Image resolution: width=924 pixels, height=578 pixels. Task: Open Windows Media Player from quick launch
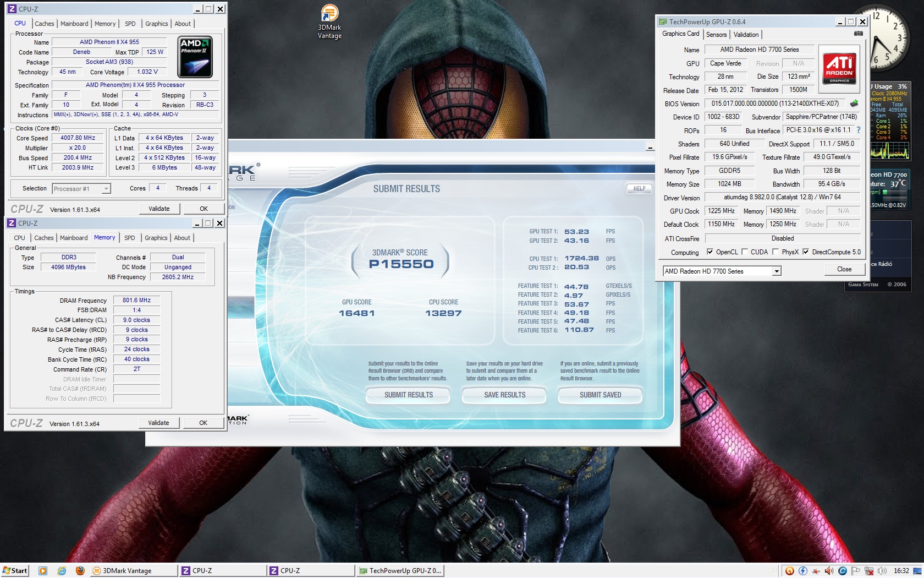click(43, 571)
